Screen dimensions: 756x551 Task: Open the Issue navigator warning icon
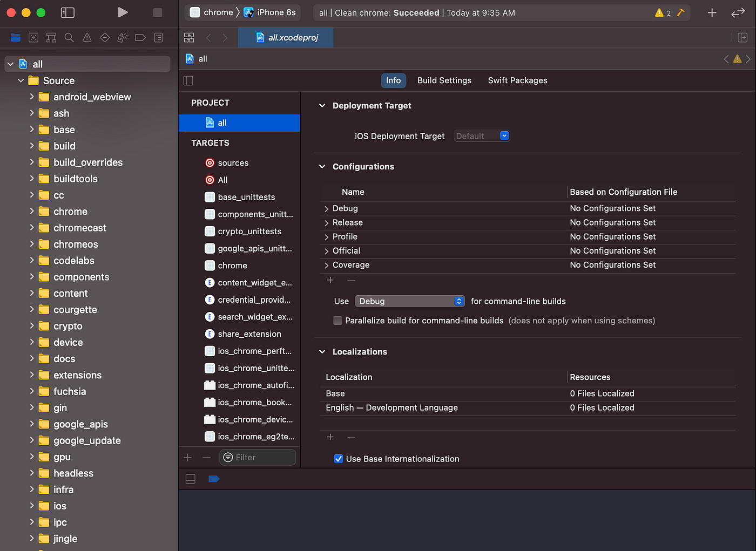[x=87, y=37]
